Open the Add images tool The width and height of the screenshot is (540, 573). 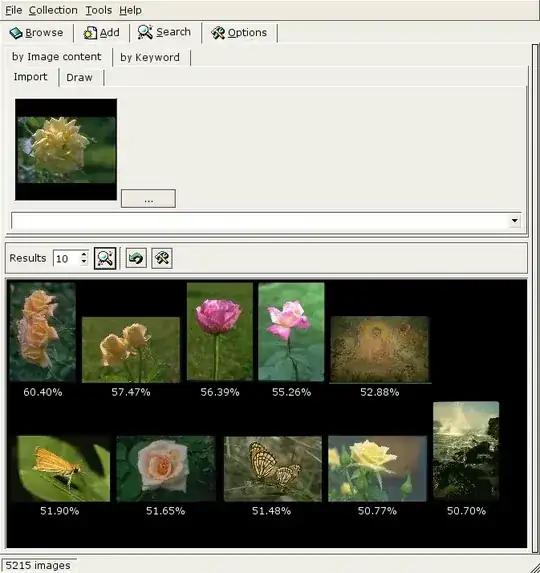(x=102, y=33)
